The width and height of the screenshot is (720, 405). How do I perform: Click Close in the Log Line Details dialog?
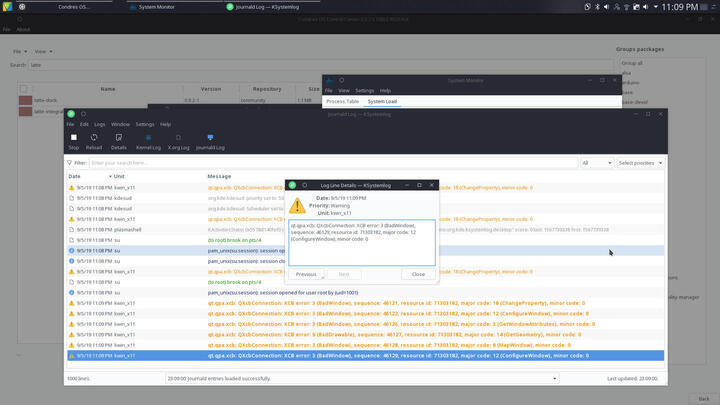(x=418, y=274)
